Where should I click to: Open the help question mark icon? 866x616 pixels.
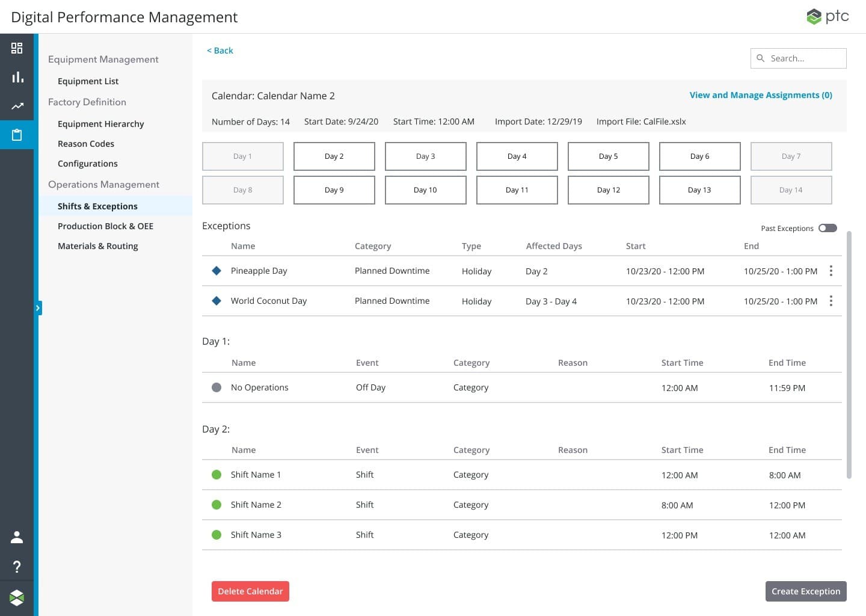[x=17, y=567]
